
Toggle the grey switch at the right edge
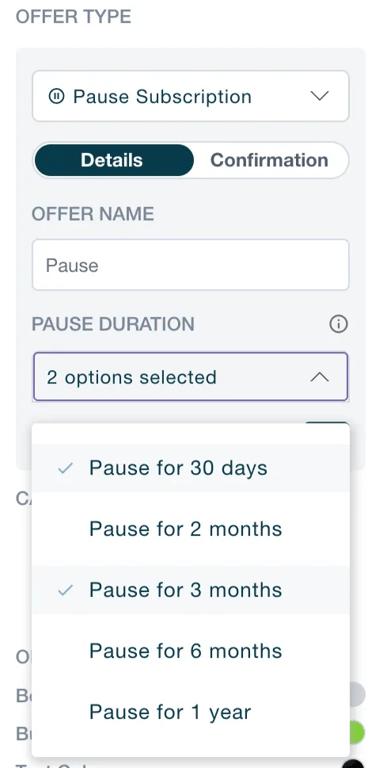pos(358,695)
